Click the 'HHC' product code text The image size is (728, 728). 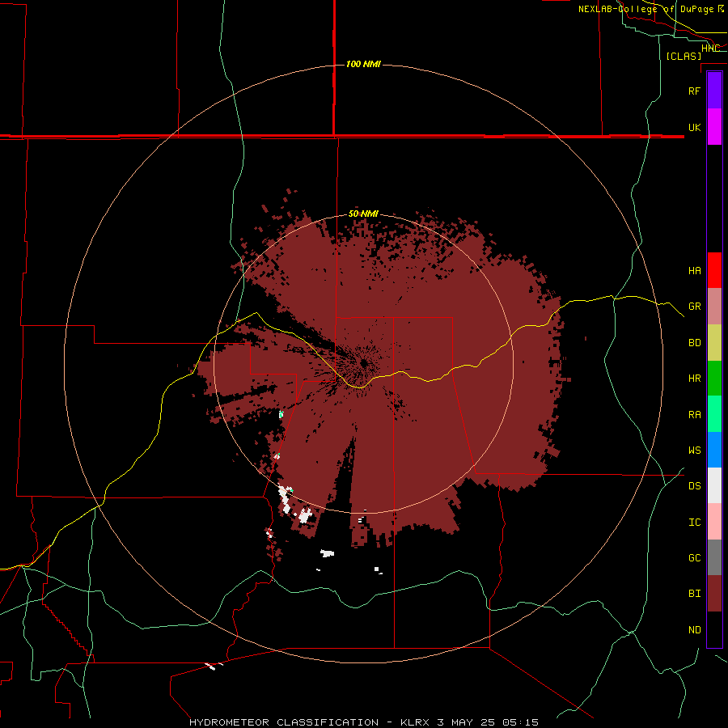[711, 49]
